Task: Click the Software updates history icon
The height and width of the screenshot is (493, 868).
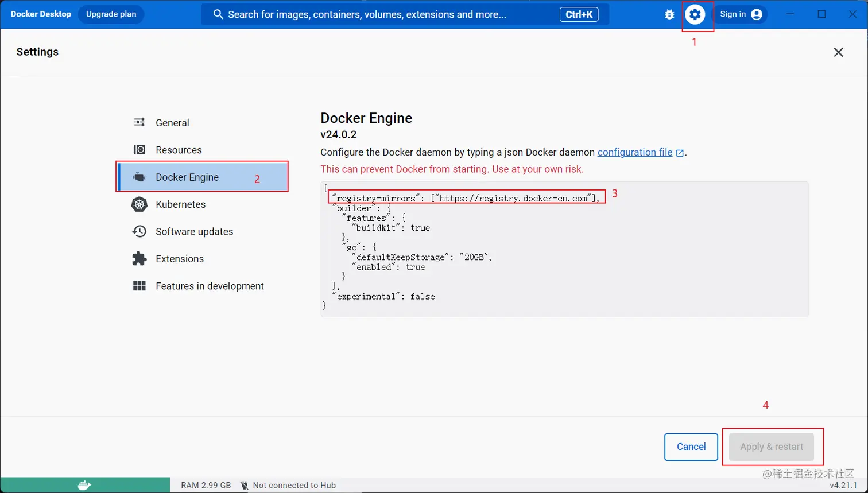Action: point(139,231)
